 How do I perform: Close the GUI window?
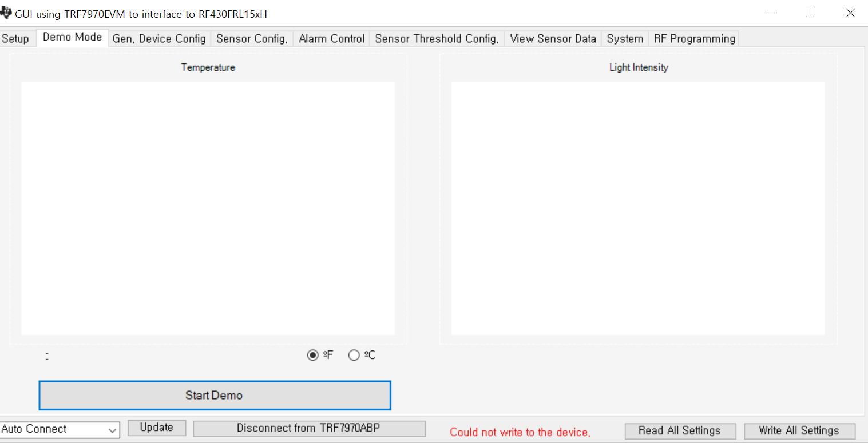point(850,13)
